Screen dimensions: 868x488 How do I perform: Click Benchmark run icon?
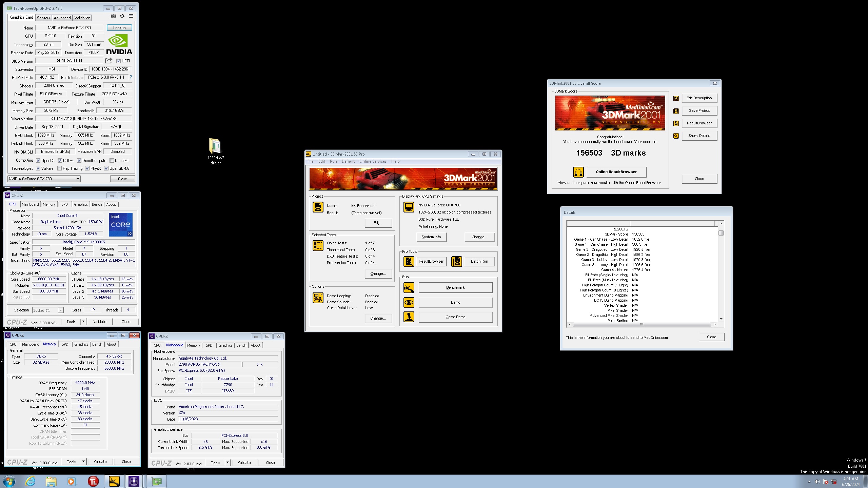pos(409,288)
